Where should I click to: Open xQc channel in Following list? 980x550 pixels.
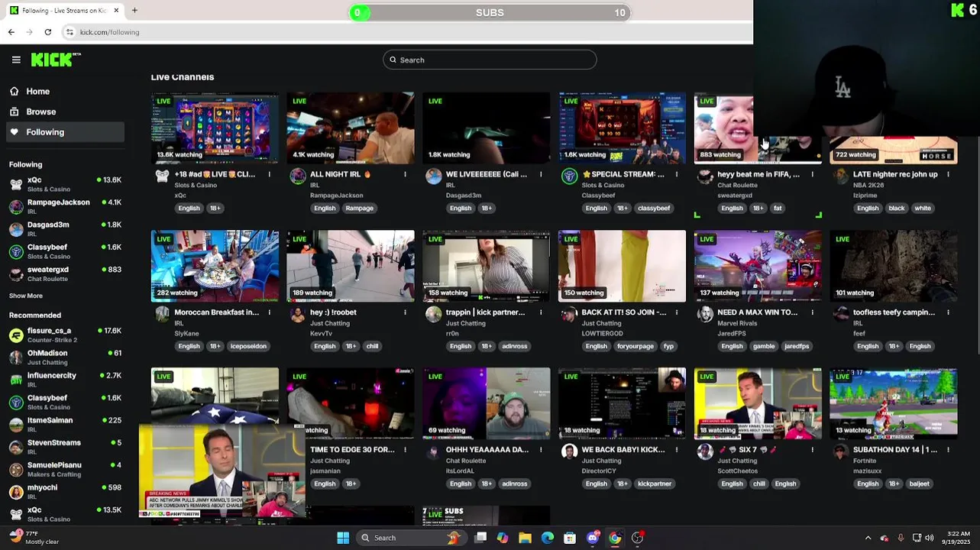pyautogui.click(x=65, y=184)
